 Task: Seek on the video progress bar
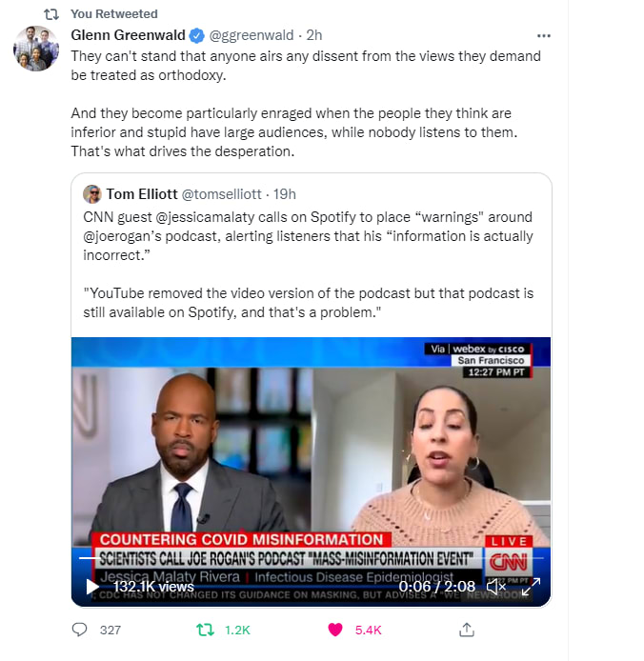tap(311, 558)
